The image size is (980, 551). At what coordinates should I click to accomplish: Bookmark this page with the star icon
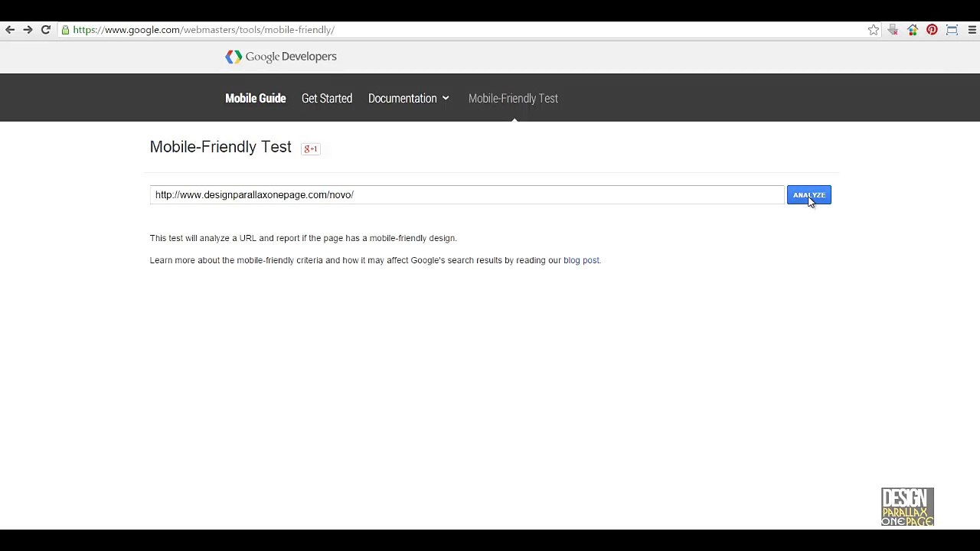(874, 30)
